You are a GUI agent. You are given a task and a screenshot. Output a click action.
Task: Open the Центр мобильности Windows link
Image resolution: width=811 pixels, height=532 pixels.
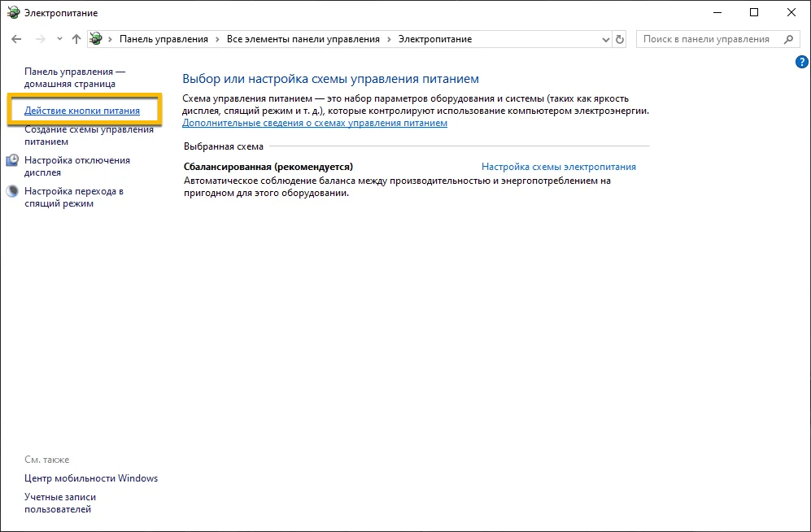pyautogui.click(x=91, y=478)
